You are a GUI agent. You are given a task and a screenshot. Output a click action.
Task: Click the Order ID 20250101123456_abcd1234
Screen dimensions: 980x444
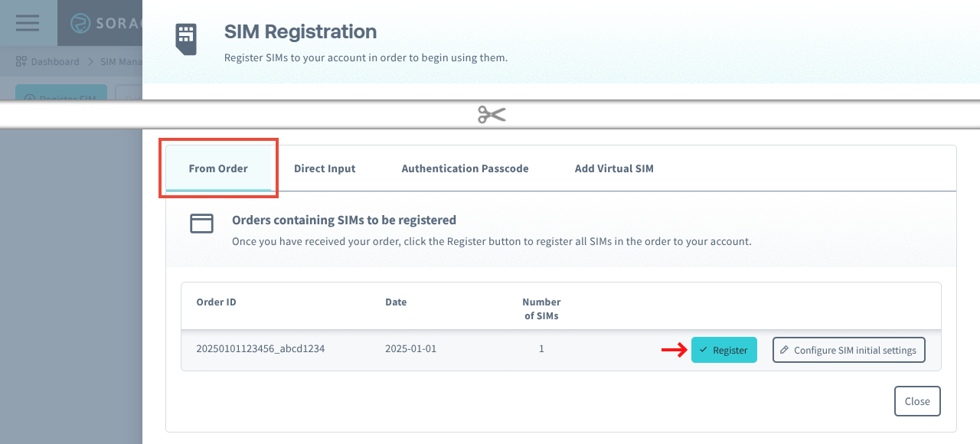(x=260, y=348)
